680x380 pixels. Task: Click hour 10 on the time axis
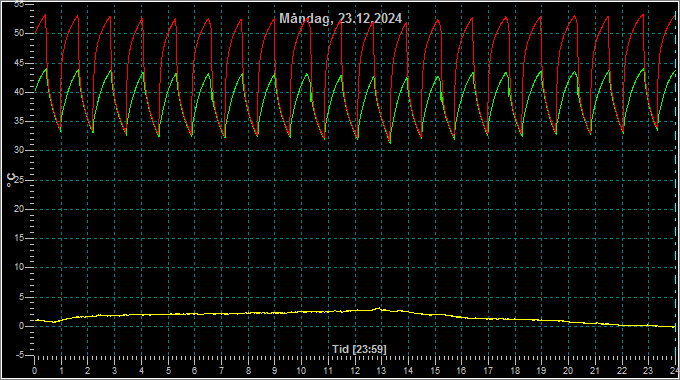pyautogui.click(x=301, y=371)
